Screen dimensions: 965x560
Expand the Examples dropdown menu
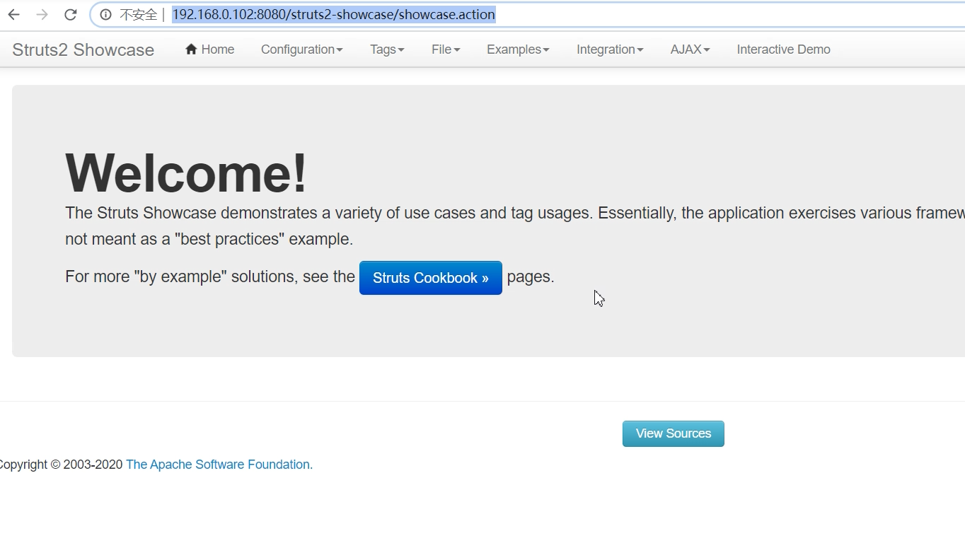pos(518,49)
